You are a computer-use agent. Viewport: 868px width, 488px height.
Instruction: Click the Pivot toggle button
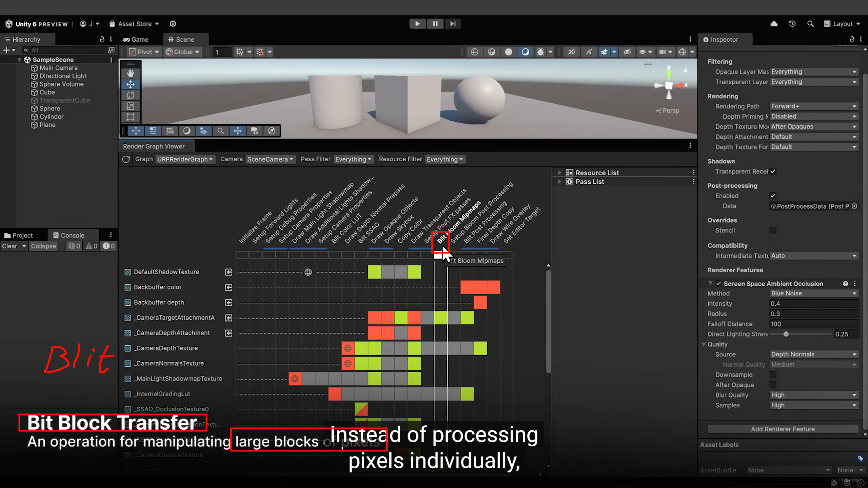[x=144, y=52]
